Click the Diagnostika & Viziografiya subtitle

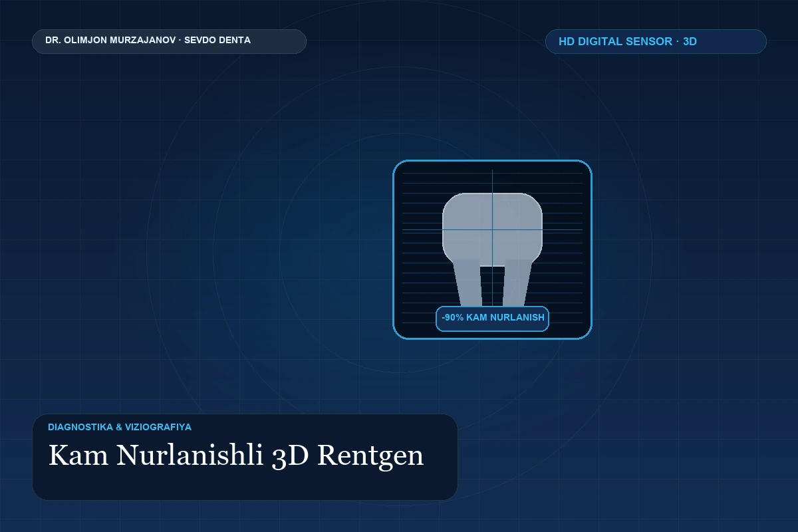pos(120,427)
